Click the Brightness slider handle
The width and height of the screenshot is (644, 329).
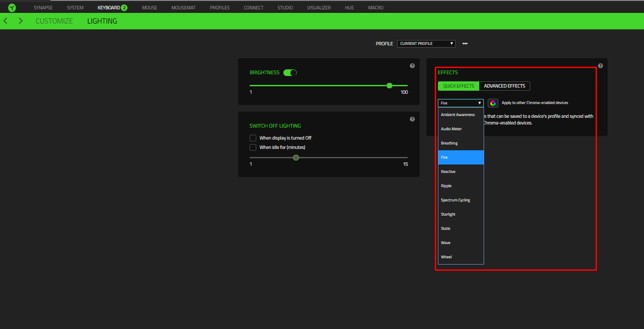(x=390, y=85)
